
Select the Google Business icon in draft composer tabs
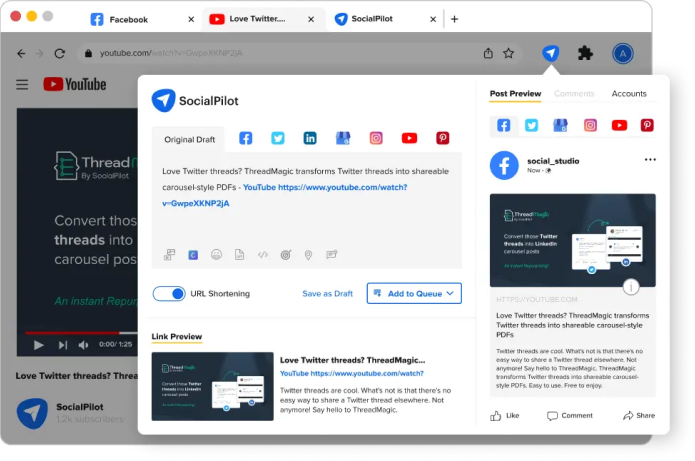click(x=343, y=138)
